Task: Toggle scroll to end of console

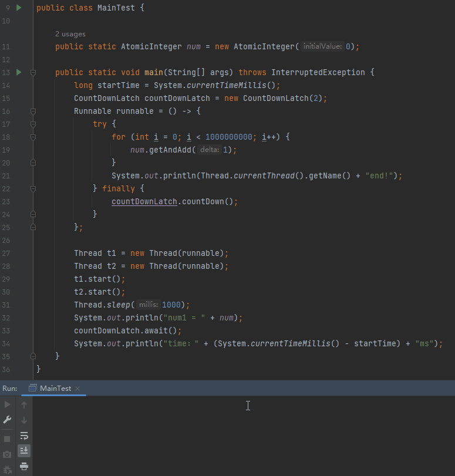Action: point(24,451)
